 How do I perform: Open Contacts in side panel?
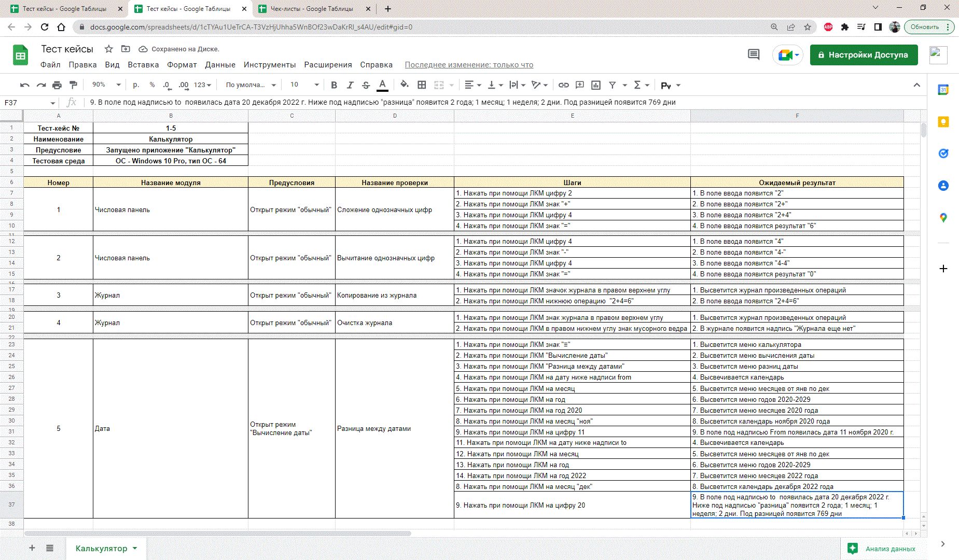point(943,186)
